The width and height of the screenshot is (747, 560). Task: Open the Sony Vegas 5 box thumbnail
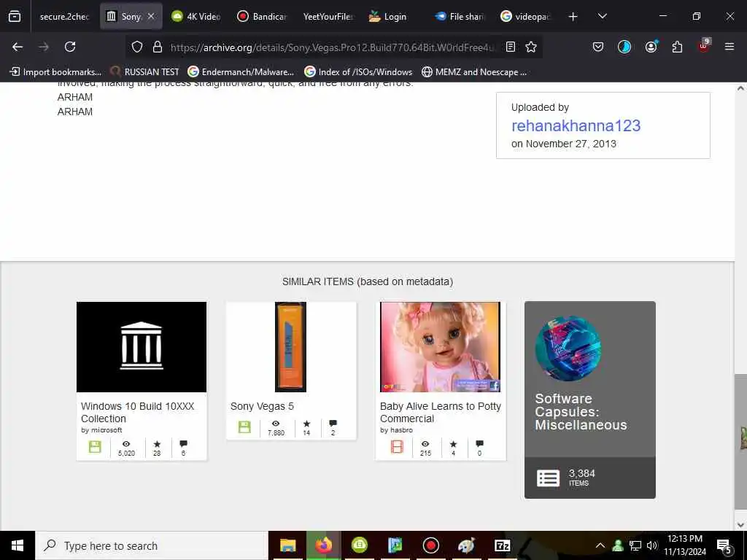(290, 346)
